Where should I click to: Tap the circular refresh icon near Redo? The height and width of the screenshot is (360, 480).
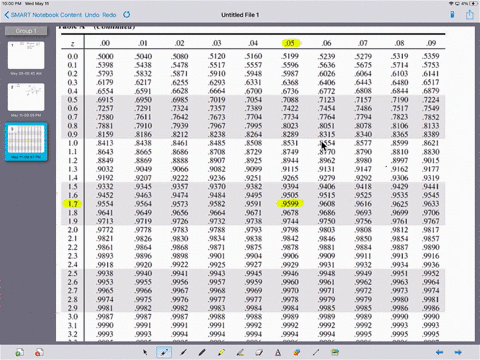click(x=127, y=15)
